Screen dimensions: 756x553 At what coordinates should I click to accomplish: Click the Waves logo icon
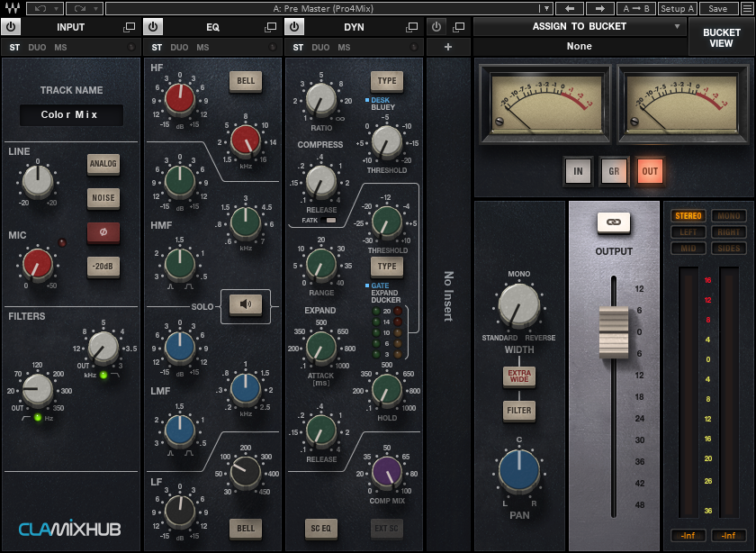tap(12, 8)
